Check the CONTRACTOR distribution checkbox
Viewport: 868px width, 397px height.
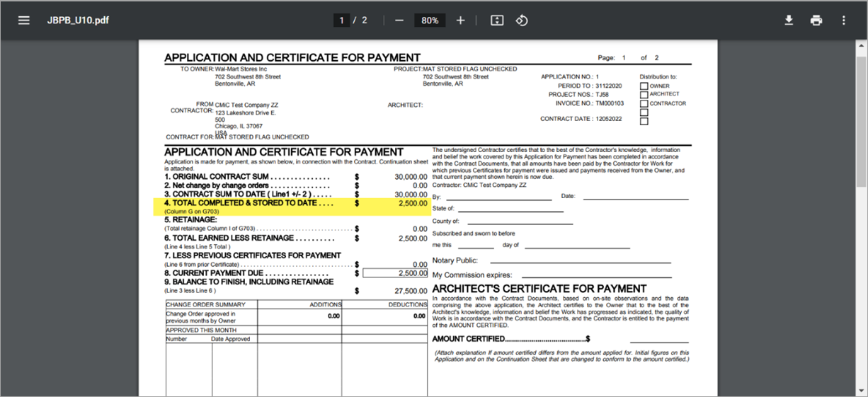pos(644,103)
